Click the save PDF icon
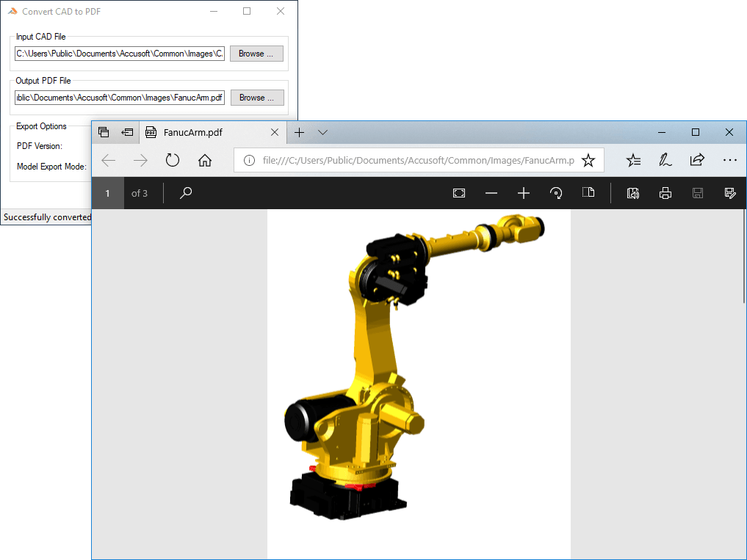747x560 pixels. click(x=698, y=193)
